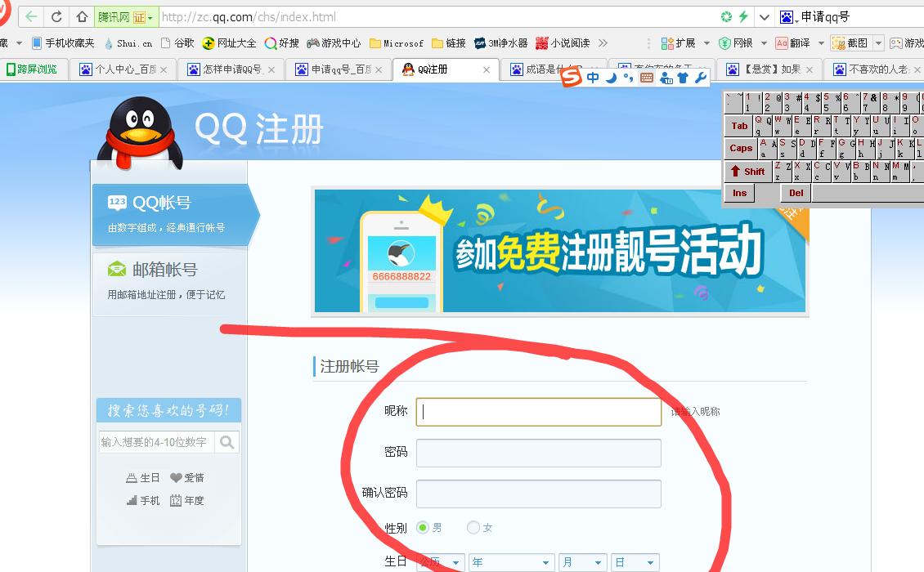Open the 扩展 extensions button
Image resolution: width=924 pixels, height=572 pixels.
[x=678, y=43]
